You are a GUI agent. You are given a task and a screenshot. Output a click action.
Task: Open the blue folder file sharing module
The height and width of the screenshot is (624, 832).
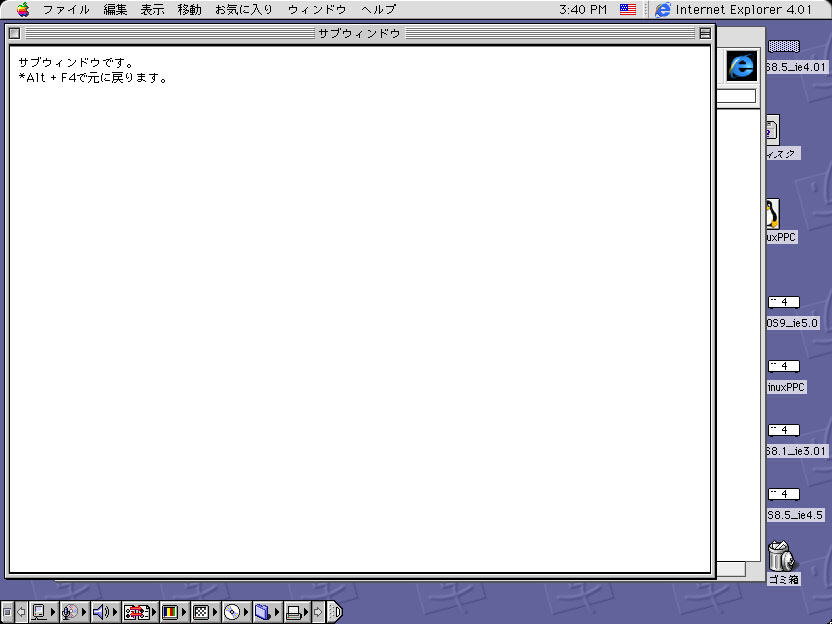tap(267, 612)
